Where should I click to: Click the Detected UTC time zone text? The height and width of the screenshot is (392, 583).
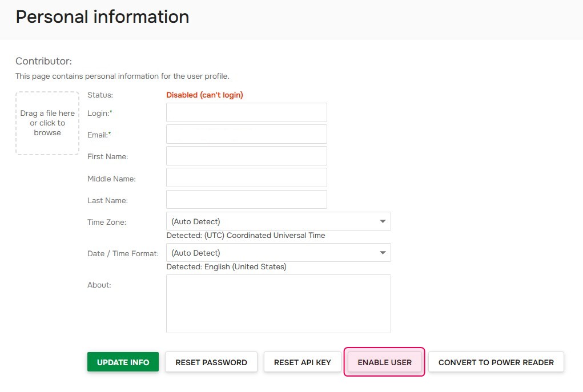point(246,235)
